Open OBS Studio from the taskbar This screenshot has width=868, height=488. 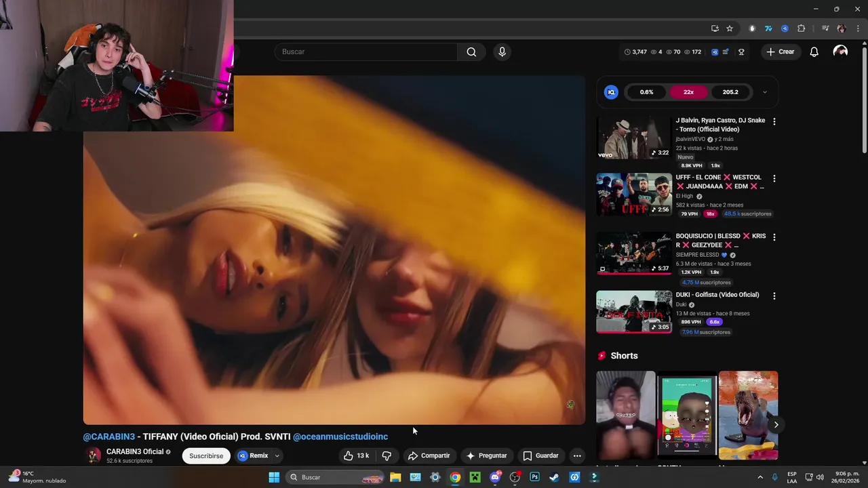[515, 477]
